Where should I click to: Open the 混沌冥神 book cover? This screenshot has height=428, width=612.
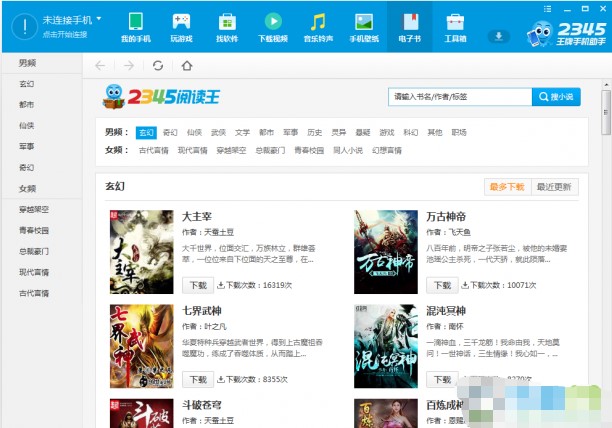(386, 346)
